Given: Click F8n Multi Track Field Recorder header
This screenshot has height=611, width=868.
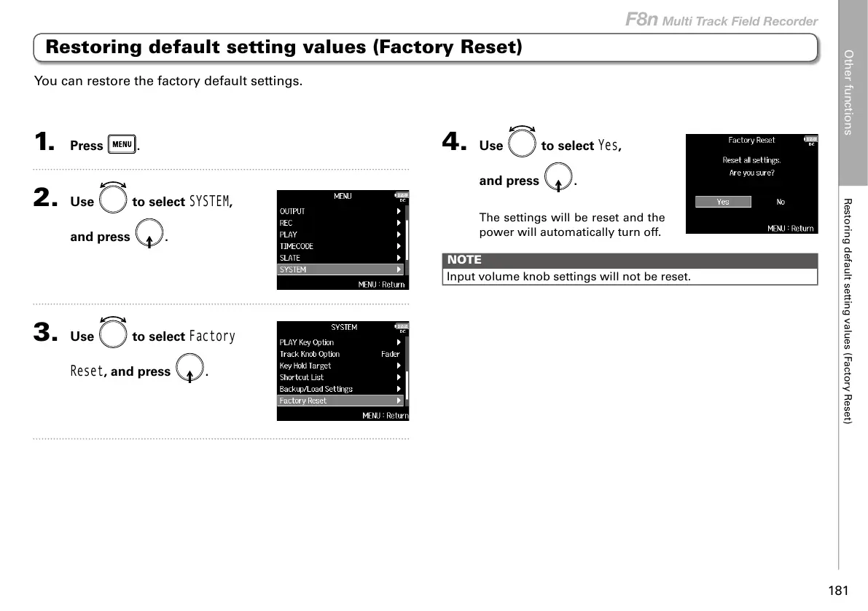Looking at the screenshot, I should click(722, 20).
